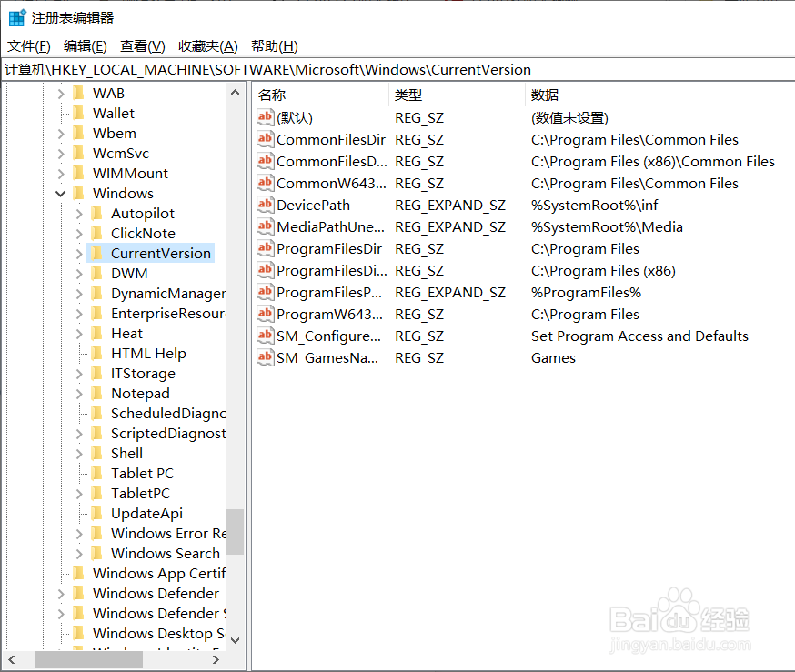Click the (默认) default value icon
The image size is (795, 672).
(265, 117)
